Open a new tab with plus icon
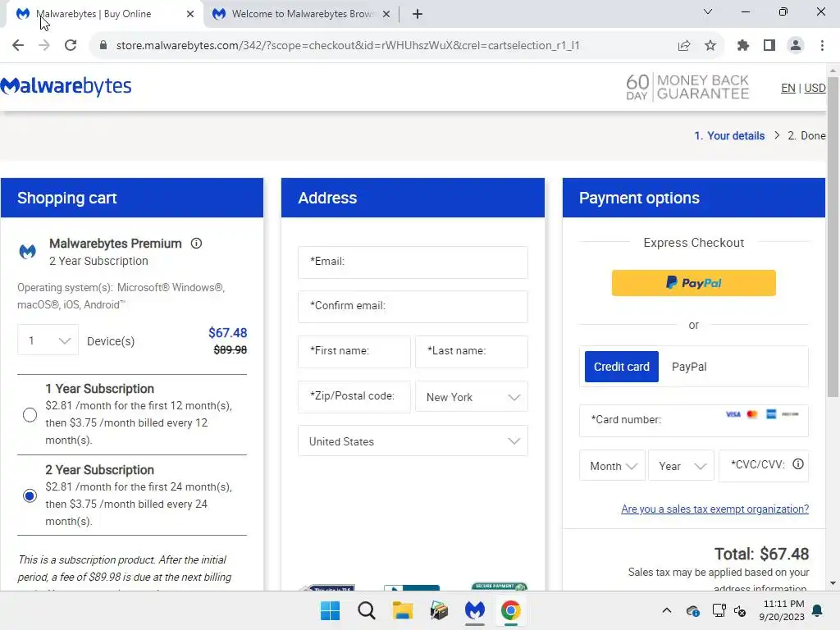 pos(418,14)
